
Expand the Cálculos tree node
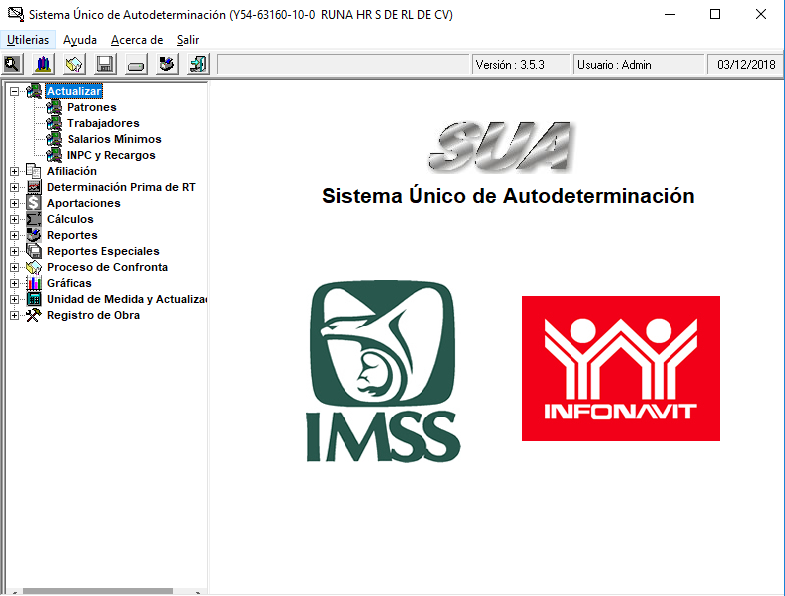pos(15,219)
